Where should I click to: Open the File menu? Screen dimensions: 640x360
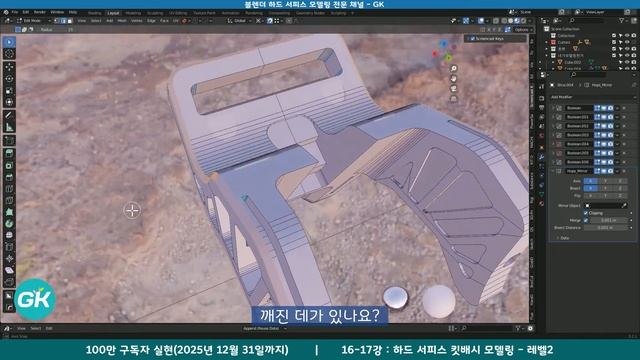click(x=15, y=12)
